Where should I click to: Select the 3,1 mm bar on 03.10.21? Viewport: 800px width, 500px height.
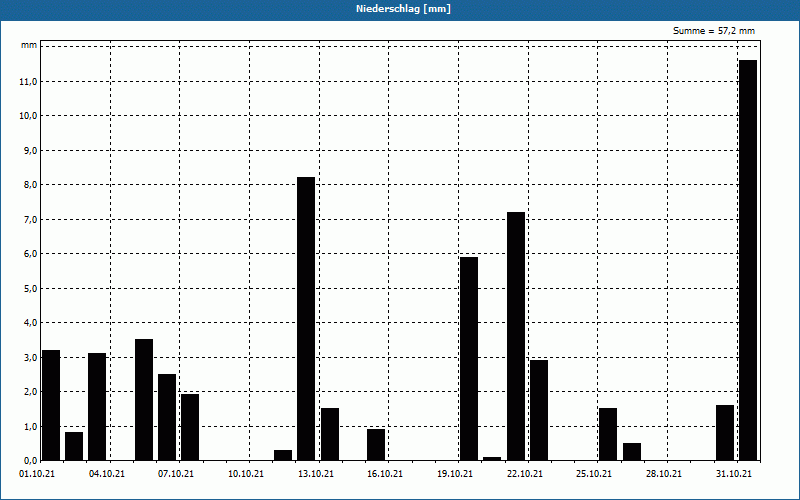click(x=97, y=407)
